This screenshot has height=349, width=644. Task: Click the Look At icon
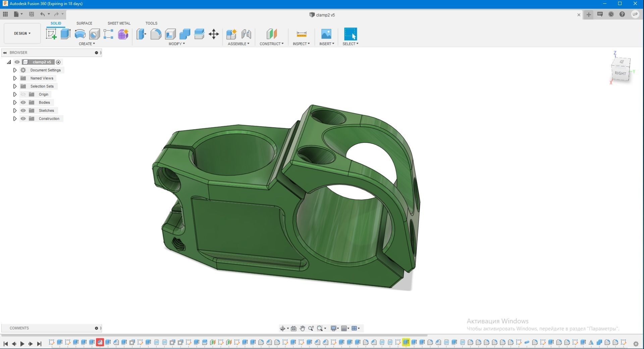293,328
